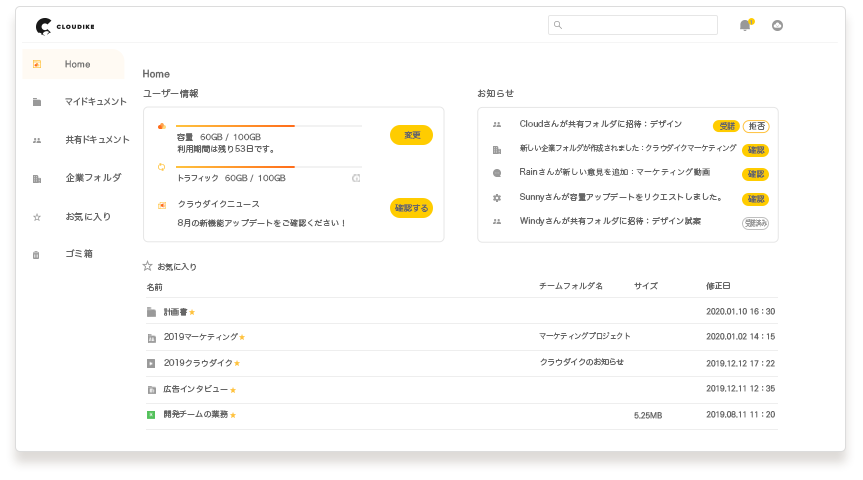The height and width of the screenshot is (480, 863).
Task: Click the Cloudike logo
Action: pos(65,26)
